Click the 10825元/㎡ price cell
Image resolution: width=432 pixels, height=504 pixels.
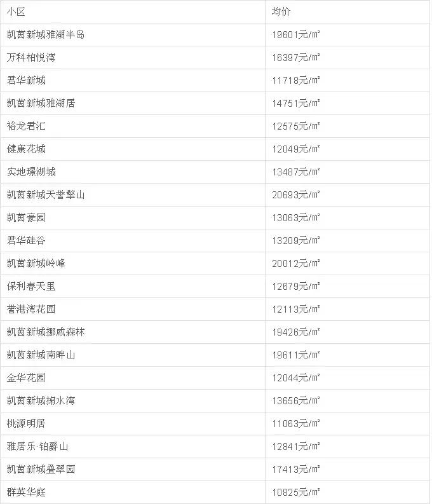click(296, 492)
